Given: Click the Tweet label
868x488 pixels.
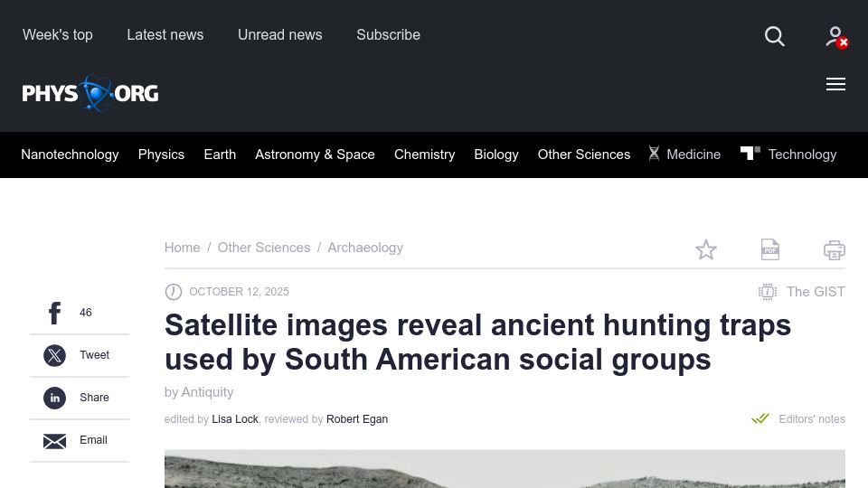Looking at the screenshot, I should coord(95,355).
